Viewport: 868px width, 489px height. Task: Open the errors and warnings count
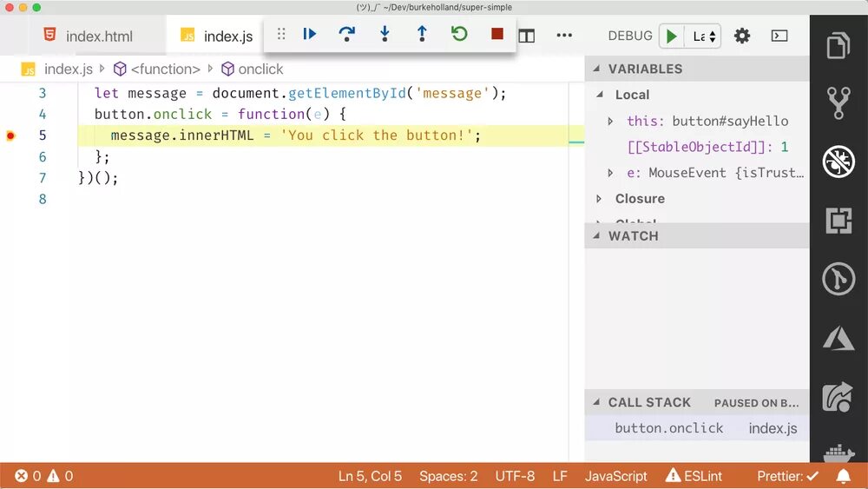(44, 476)
